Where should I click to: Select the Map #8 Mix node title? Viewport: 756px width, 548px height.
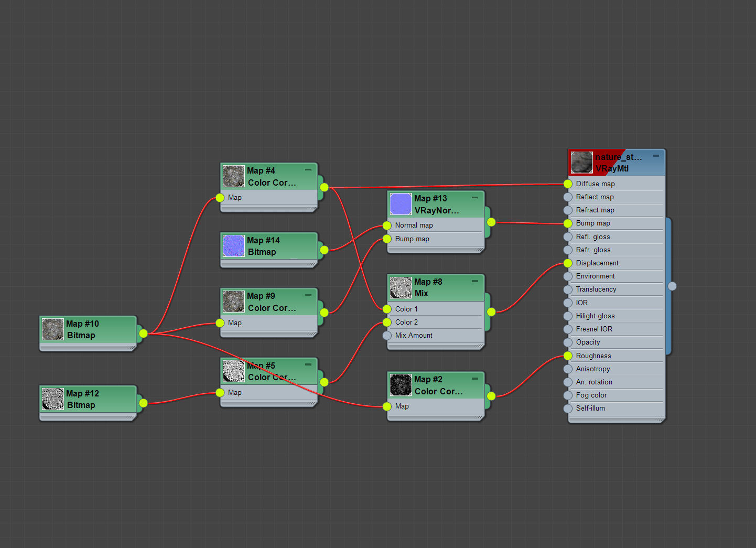click(428, 287)
